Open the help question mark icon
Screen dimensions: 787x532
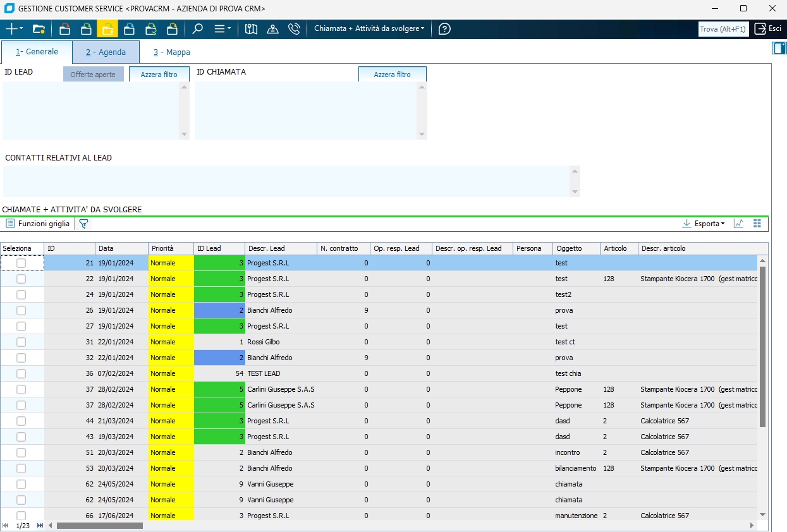click(x=444, y=29)
